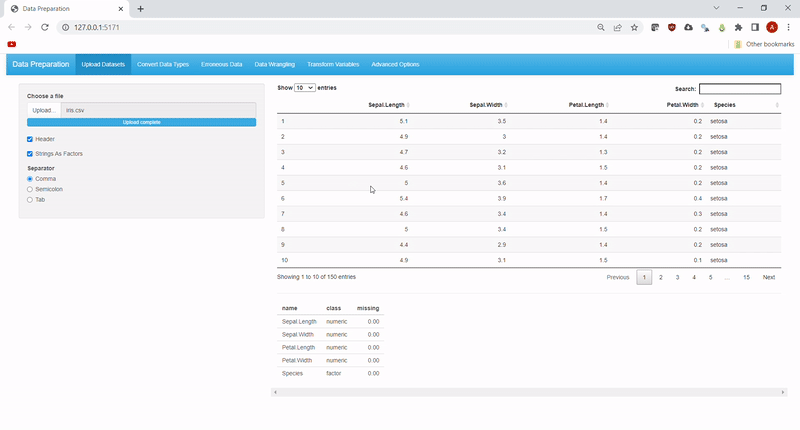The width and height of the screenshot is (800, 430).
Task: Click the Data Preparation brand title
Action: (41, 64)
